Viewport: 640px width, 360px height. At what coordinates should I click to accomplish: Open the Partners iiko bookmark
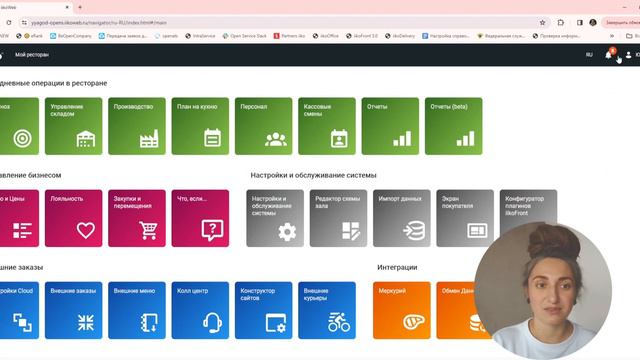(x=289, y=36)
